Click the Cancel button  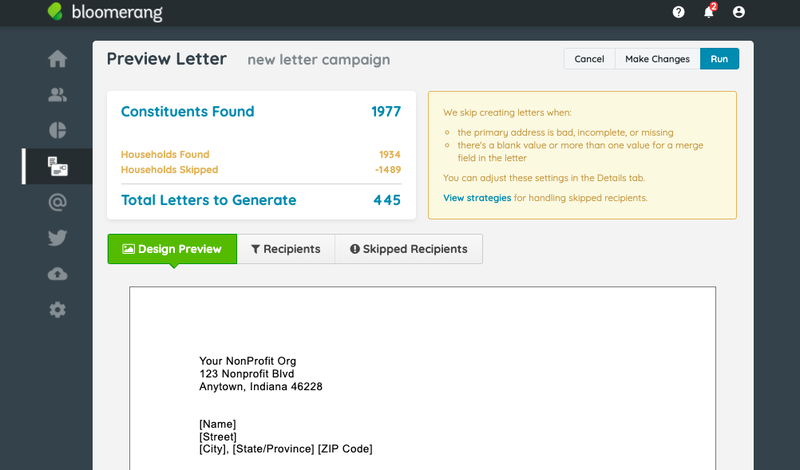(x=589, y=59)
